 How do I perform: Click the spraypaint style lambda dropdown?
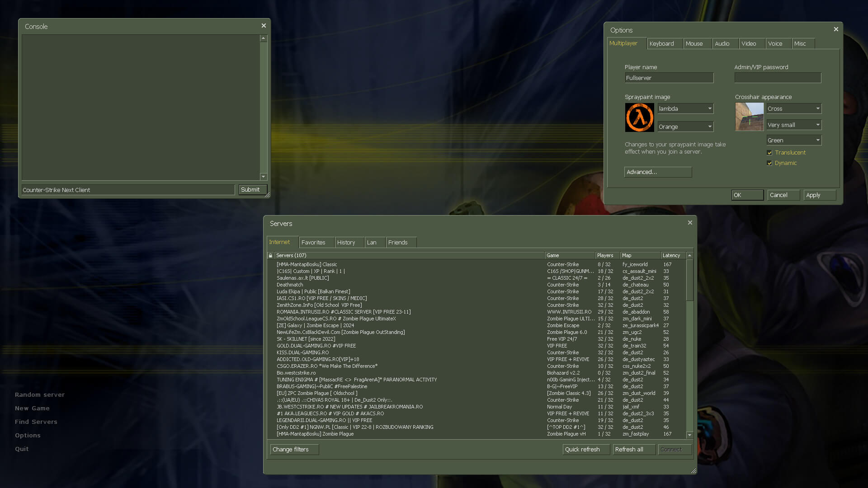[685, 108]
